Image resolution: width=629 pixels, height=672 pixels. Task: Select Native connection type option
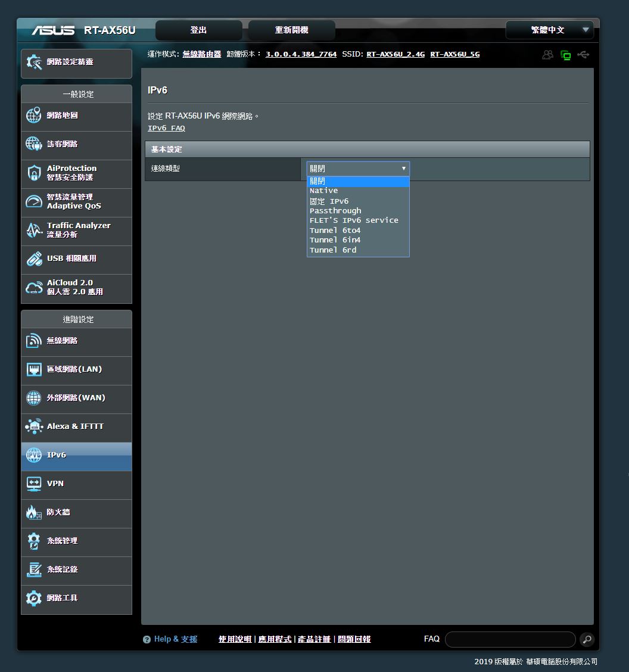[358, 191]
